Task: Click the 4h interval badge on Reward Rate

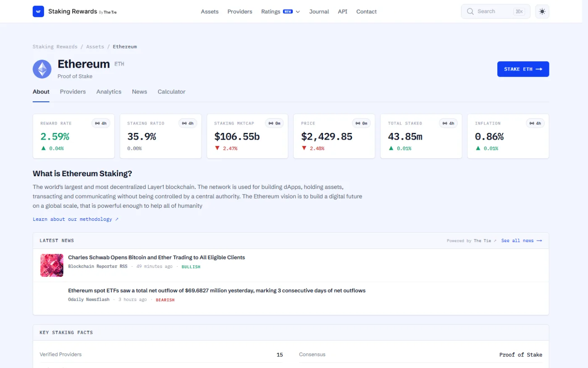Action: [101, 123]
